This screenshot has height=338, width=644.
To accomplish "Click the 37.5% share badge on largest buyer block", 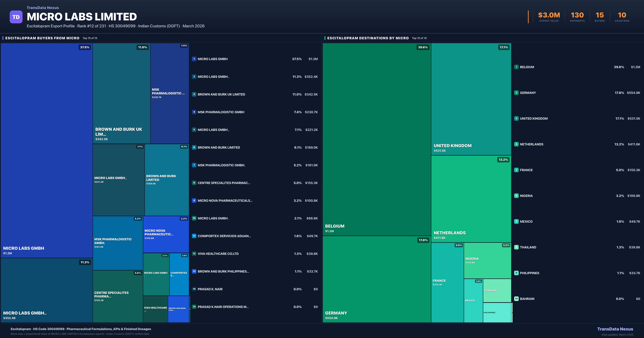I will pyautogui.click(x=85, y=47).
